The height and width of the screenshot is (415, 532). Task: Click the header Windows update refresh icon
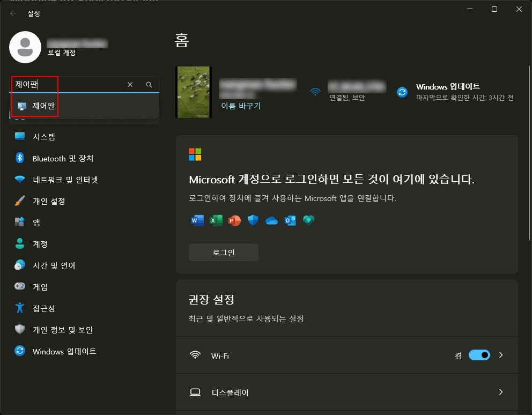point(402,92)
